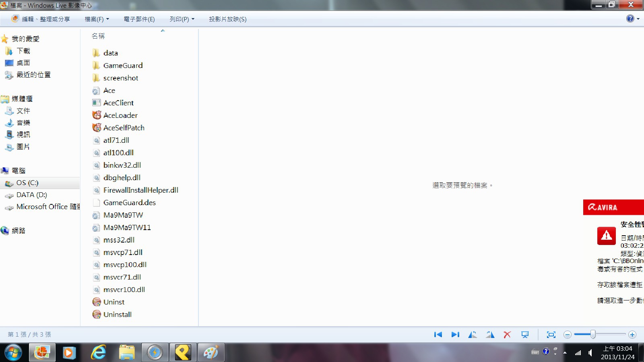Select the Microsoft Office drive entry
644x362 pixels.
(48, 207)
